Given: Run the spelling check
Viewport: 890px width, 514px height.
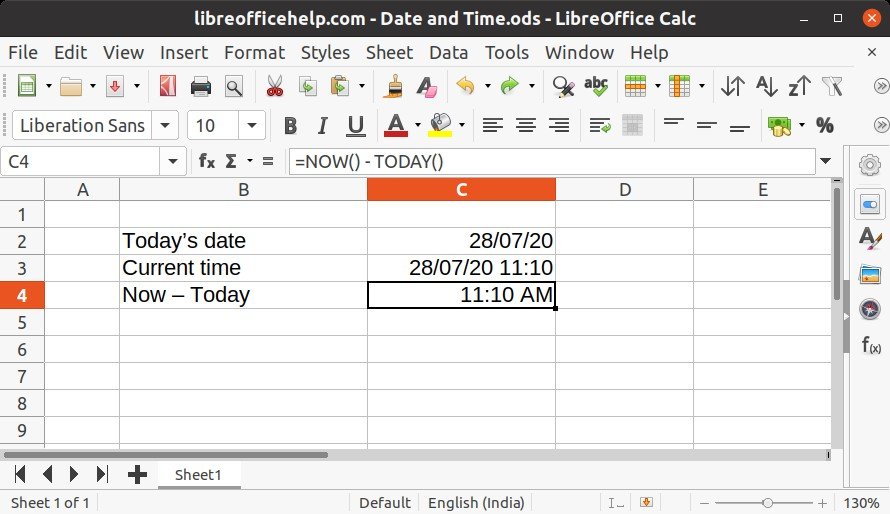Looking at the screenshot, I should tap(596, 86).
